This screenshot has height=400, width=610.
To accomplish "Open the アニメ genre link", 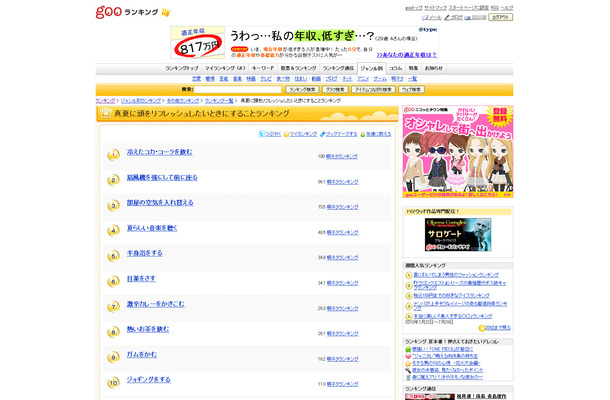I will tap(363, 79).
